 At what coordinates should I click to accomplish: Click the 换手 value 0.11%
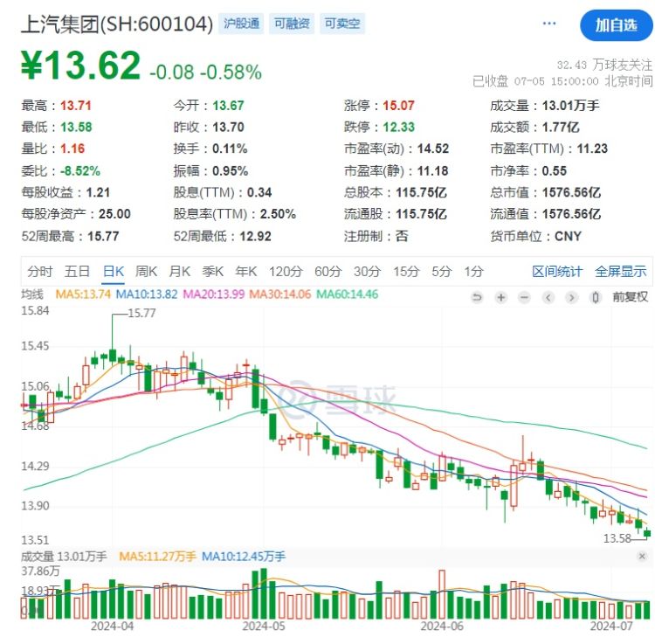[x=230, y=149]
